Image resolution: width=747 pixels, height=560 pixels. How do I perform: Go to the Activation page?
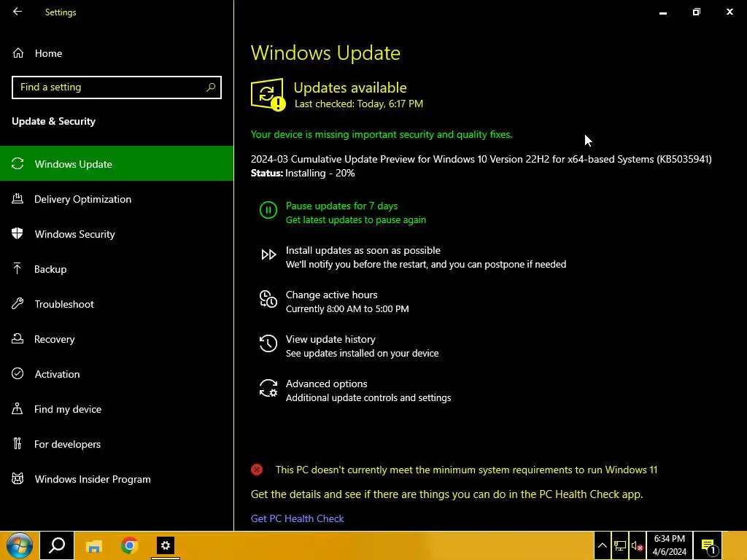[x=117, y=374]
